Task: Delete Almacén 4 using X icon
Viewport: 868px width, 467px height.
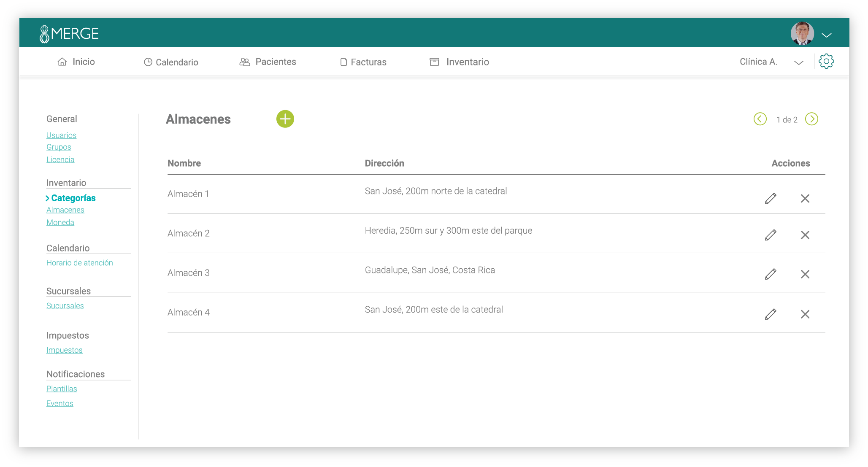Action: point(805,314)
